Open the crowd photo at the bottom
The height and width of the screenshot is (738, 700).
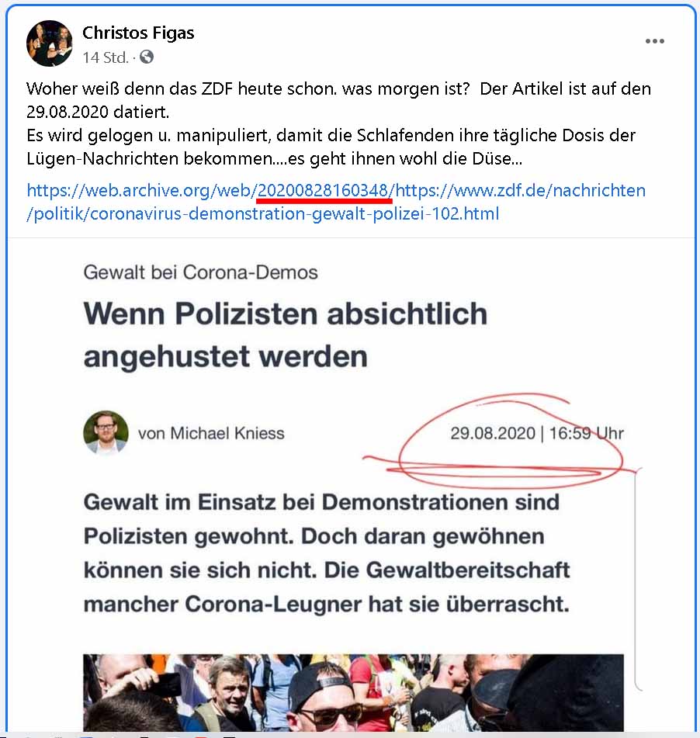coord(354,692)
